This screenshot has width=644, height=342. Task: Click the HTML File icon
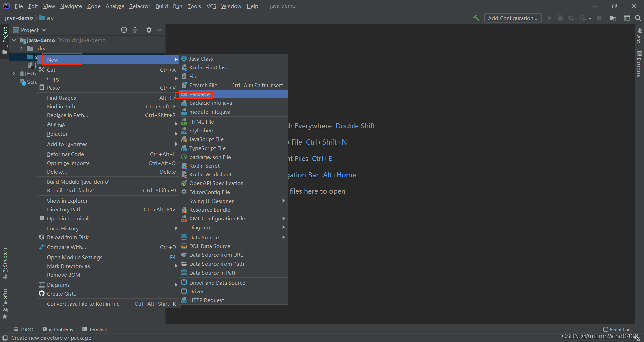point(184,122)
